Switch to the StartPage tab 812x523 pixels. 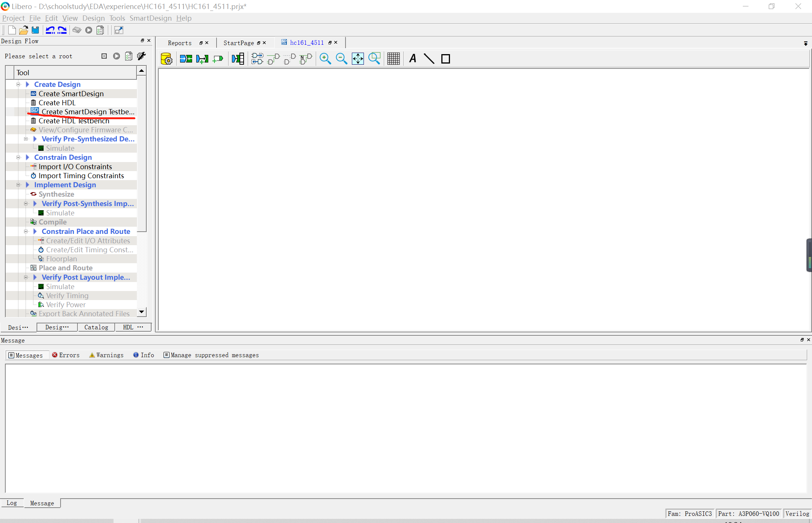(x=239, y=43)
